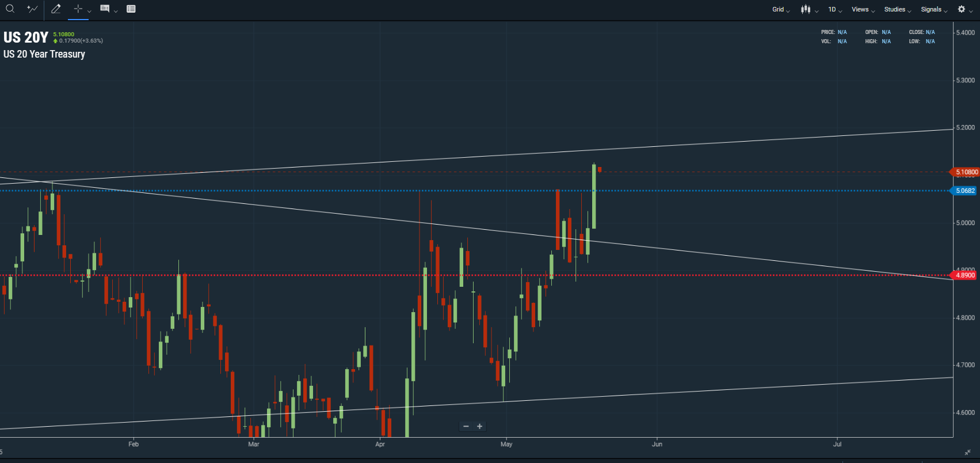Image resolution: width=980 pixels, height=463 pixels.
Task: Open the Studies menu
Action: 898,9
